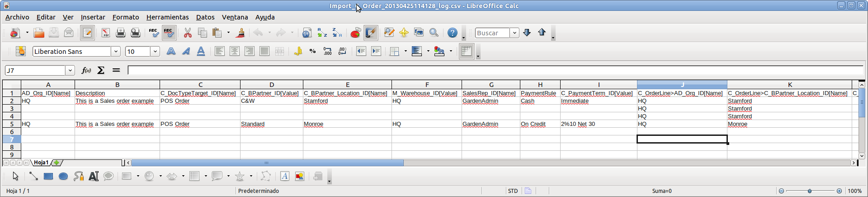Open the Datos menu
Screen dimensions: 868x197
(x=205, y=17)
